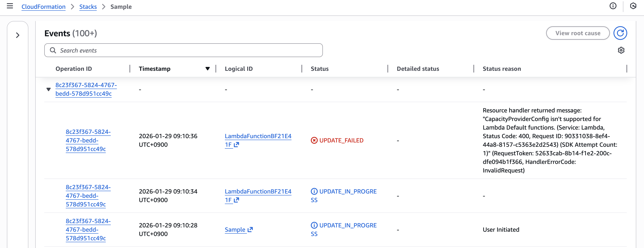Expand the collapsed left side panel
644x248 pixels.
point(17,35)
